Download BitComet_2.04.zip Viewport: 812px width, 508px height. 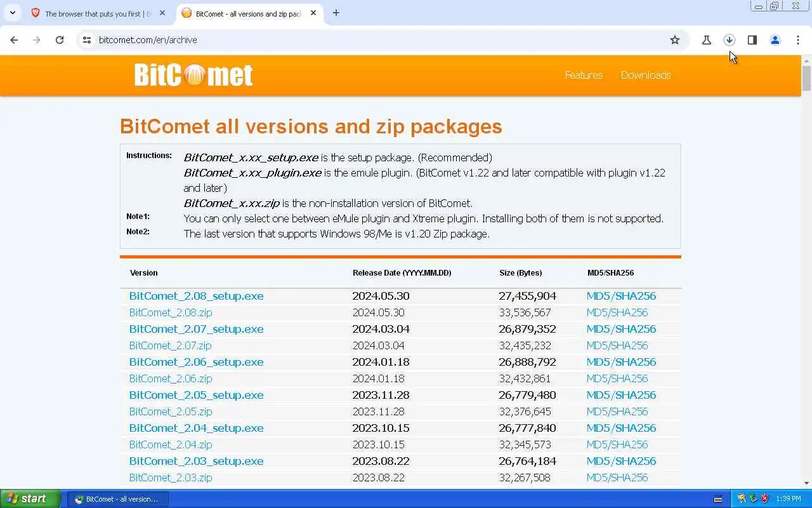(171, 444)
